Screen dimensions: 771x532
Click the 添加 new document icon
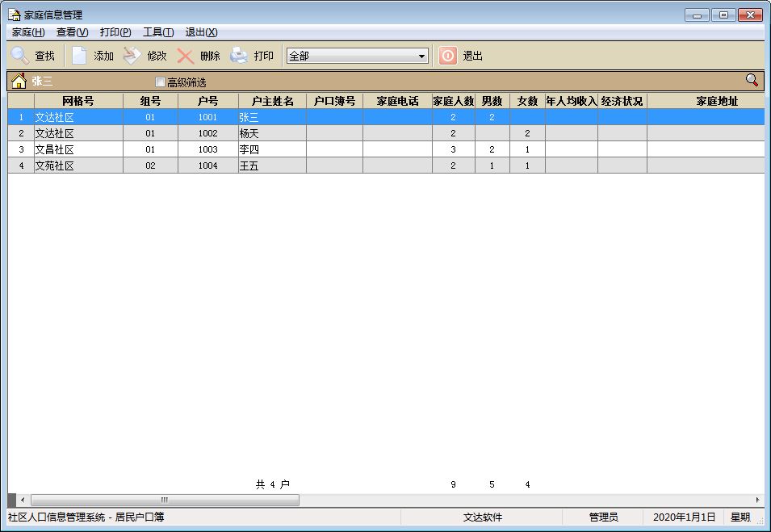[79, 56]
